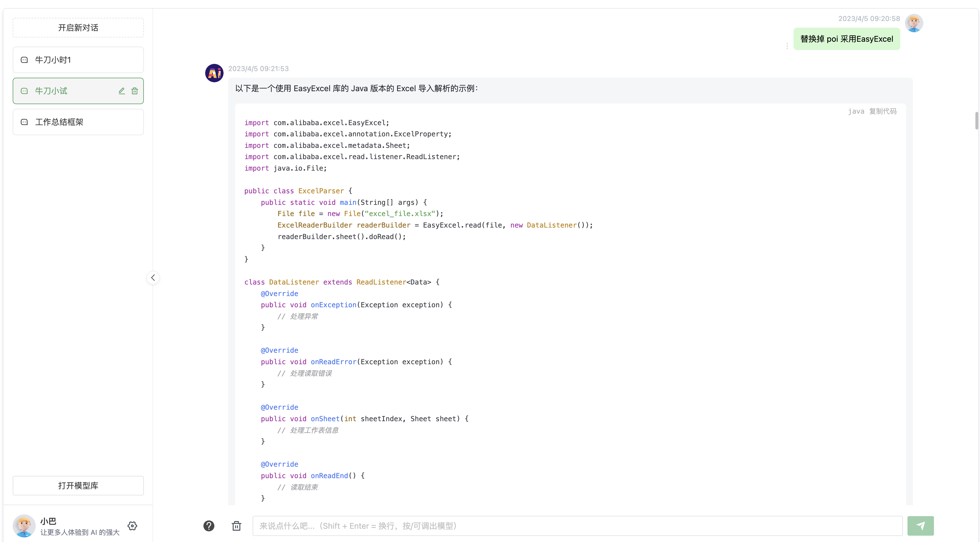Viewport: 980px width, 542px height.
Task: Click the onReadError method line
Action: pos(356,362)
